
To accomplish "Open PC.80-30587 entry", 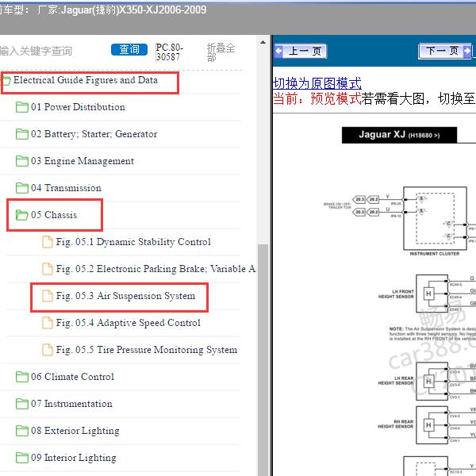I will coord(169,52).
